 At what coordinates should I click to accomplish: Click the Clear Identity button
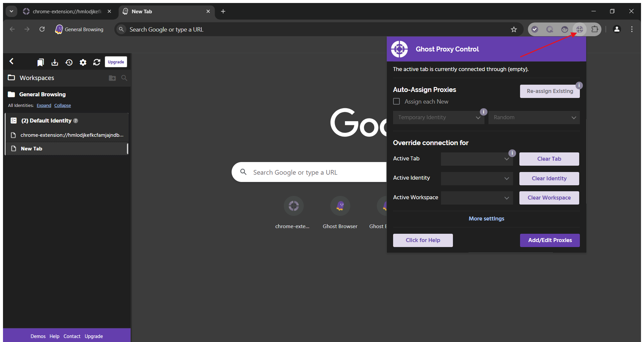pos(549,179)
